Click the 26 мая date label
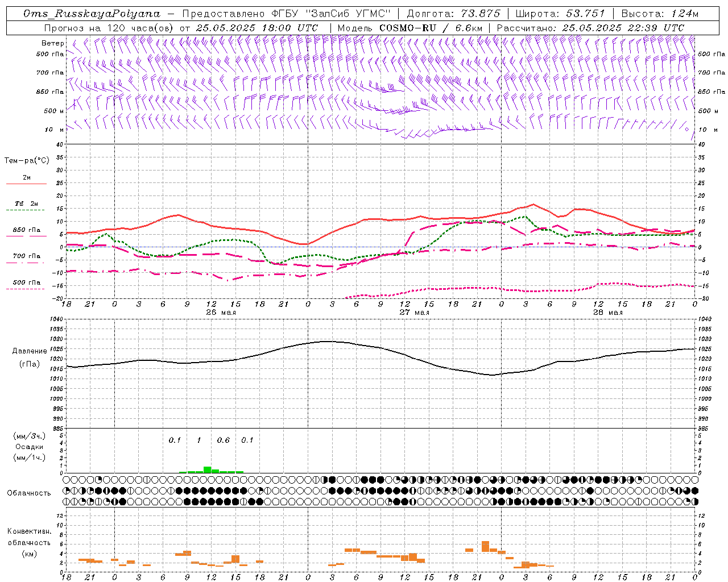The width and height of the screenshot is (728, 582). [221, 313]
